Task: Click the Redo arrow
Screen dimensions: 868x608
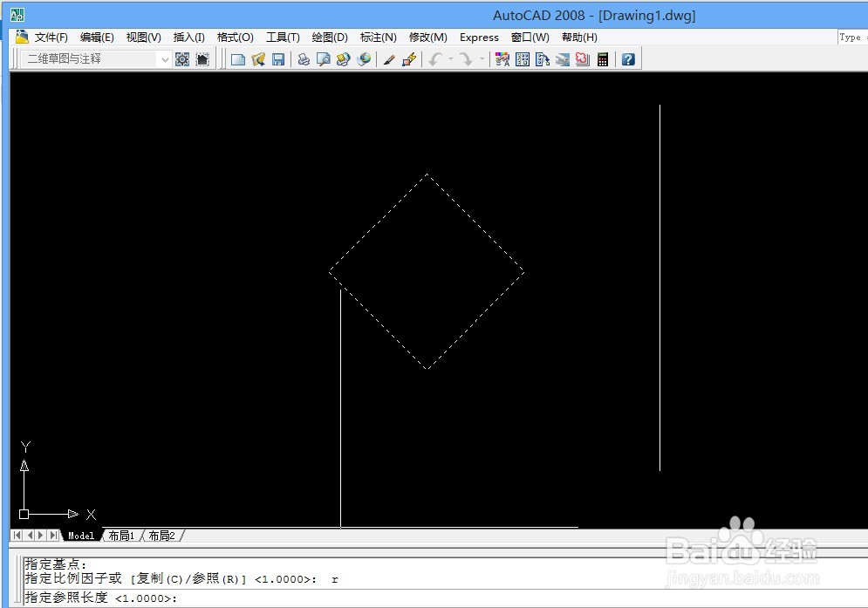Action: [466, 59]
